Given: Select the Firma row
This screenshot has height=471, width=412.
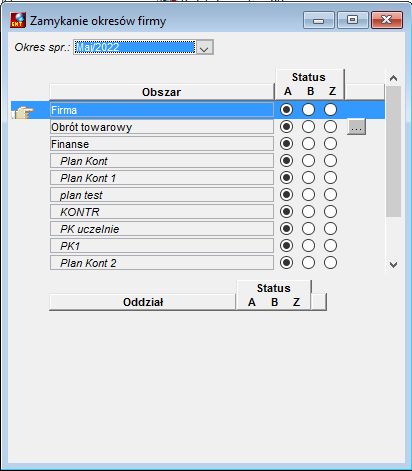Looking at the screenshot, I should click(x=162, y=110).
